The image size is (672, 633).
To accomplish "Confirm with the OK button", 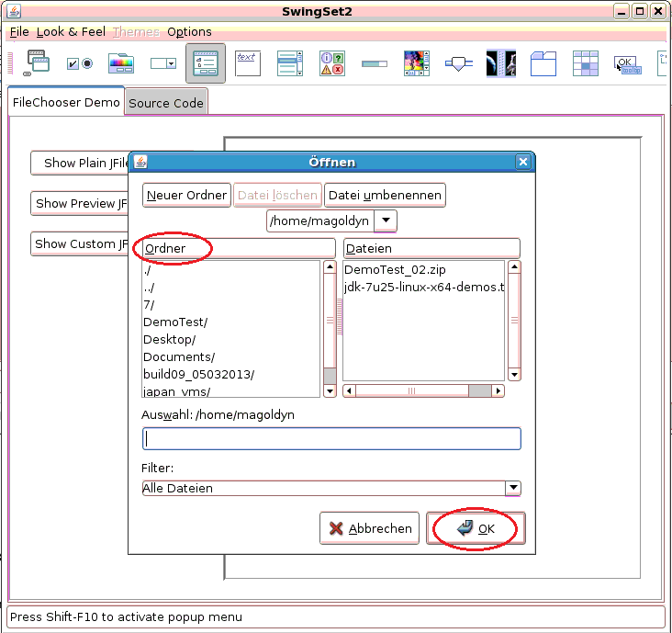I will (476, 528).
